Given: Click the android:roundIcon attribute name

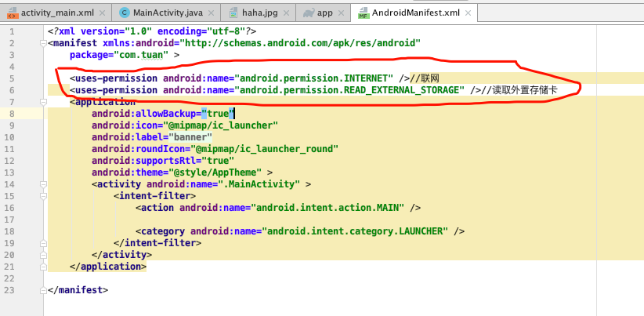Looking at the screenshot, I should [x=139, y=149].
